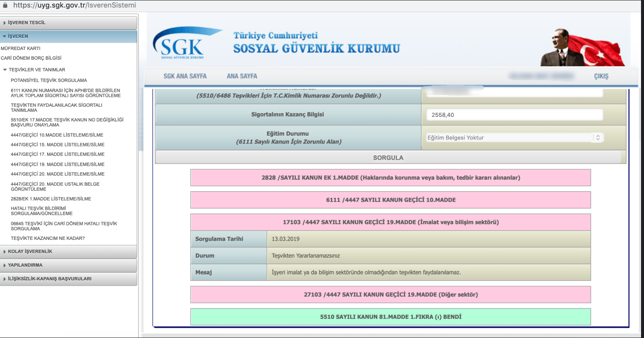
Task: Collapse 17103 İmalat veya bilişim sektörü panel
Action: point(391,222)
